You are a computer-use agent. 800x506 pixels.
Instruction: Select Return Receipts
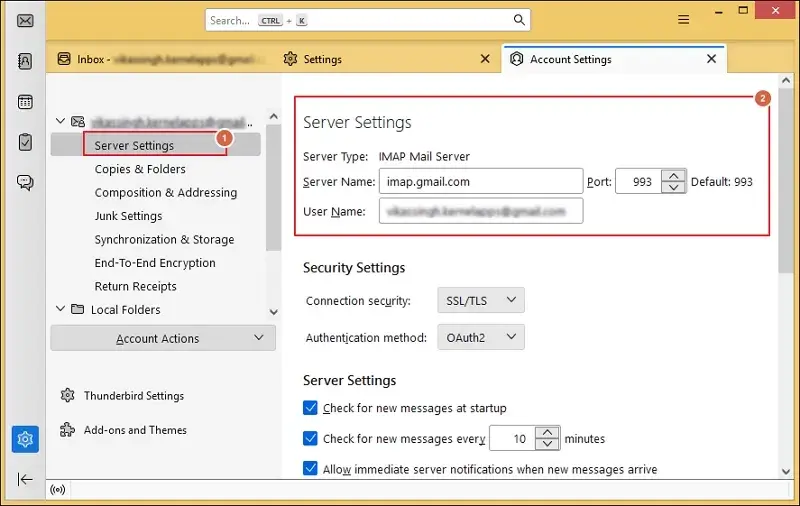(x=135, y=286)
